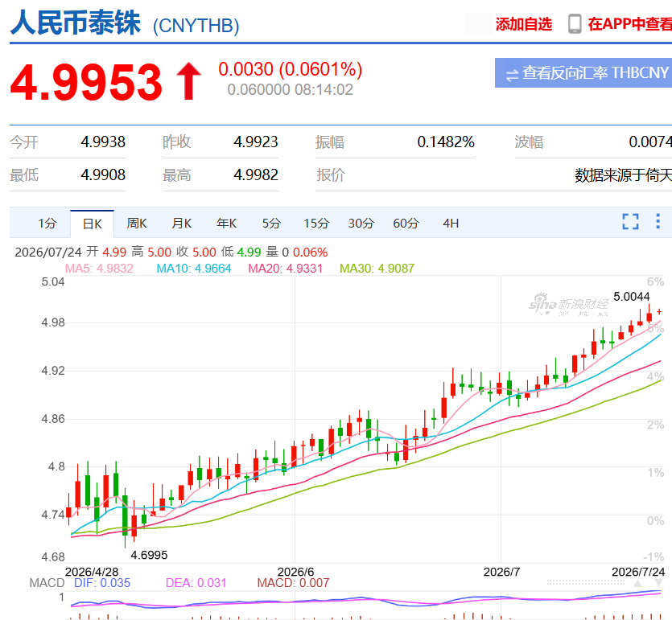This screenshot has width=672, height=620.
Task: Select the 1分 chart tab
Action: tap(47, 224)
